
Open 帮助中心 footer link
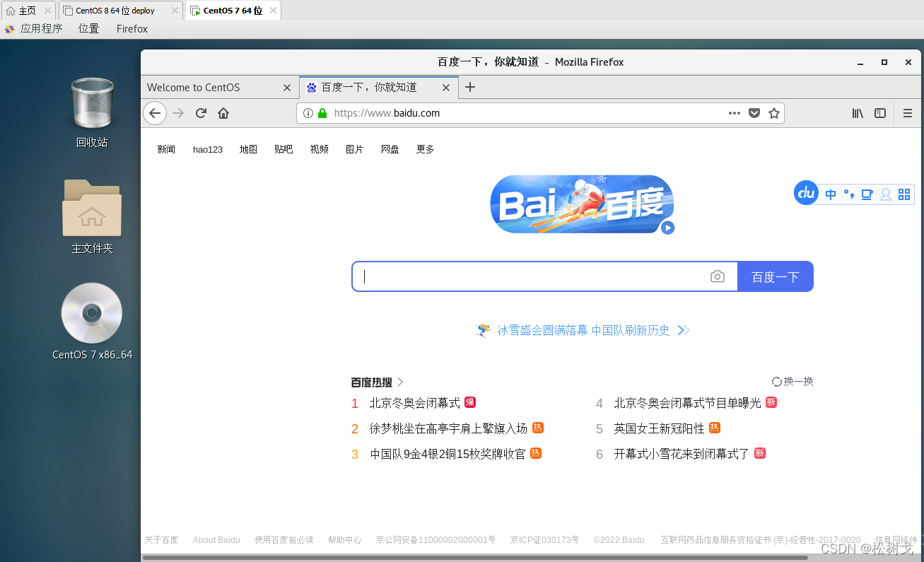click(x=344, y=539)
